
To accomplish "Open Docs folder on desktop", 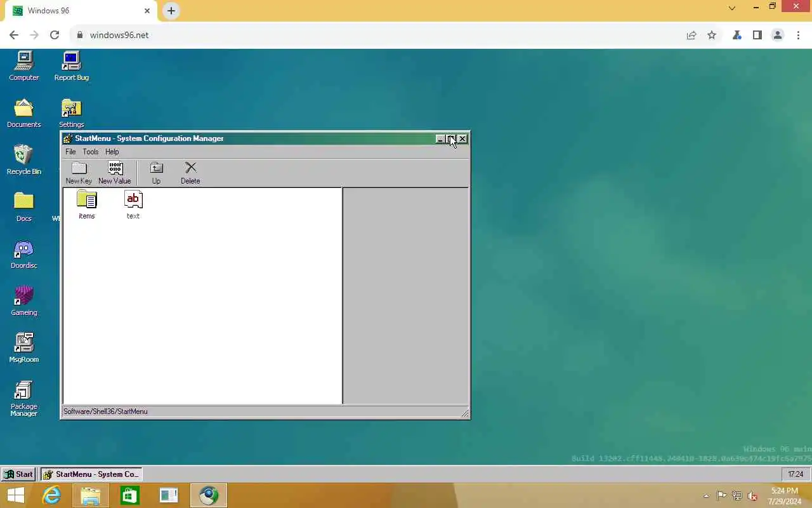I will coord(24,207).
